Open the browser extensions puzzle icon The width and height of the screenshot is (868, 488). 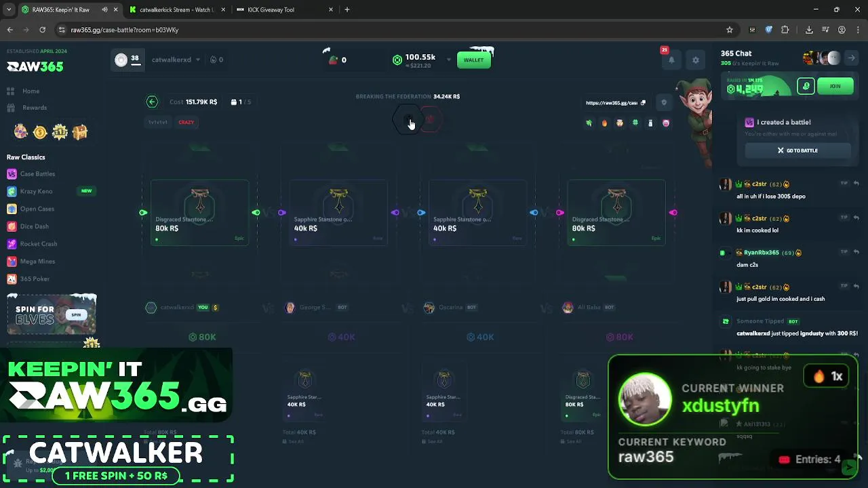785,30
